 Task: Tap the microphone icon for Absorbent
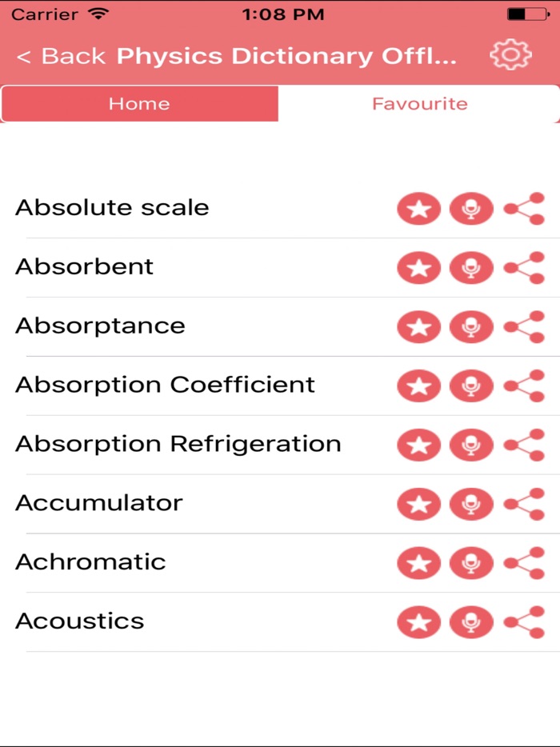471,268
